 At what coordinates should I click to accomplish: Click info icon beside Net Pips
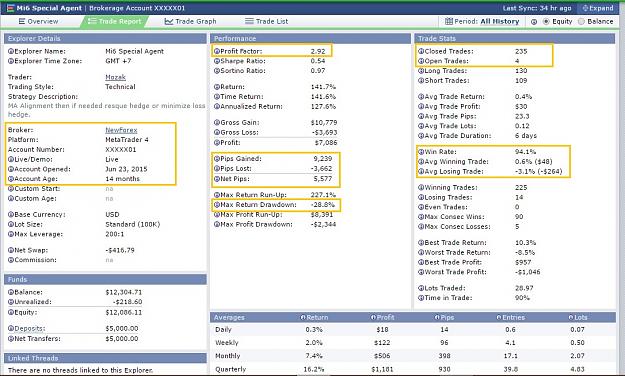[217, 179]
